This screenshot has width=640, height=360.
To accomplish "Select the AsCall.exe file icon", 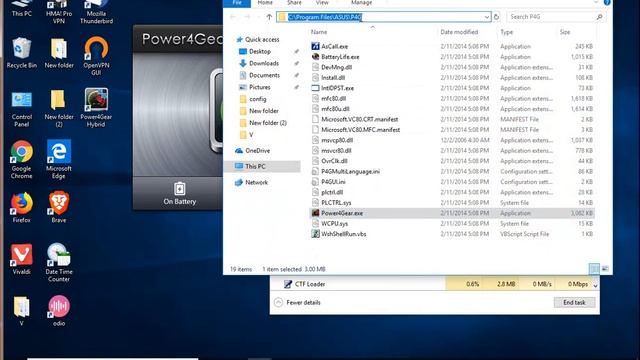I will click(x=315, y=47).
